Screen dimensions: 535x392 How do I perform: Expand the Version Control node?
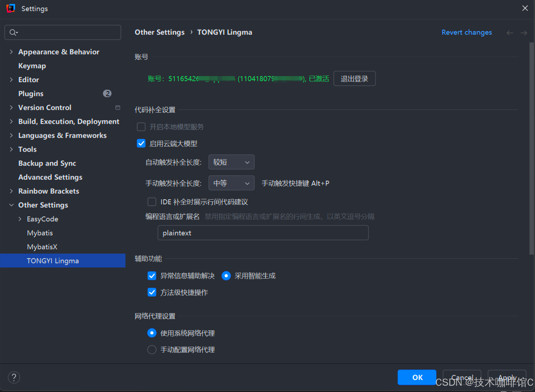[x=11, y=107]
